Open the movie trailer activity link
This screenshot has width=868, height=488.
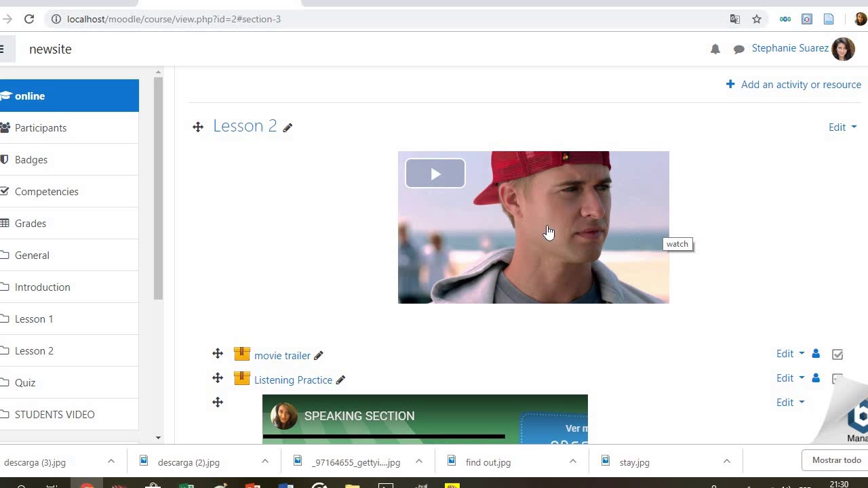(x=282, y=355)
